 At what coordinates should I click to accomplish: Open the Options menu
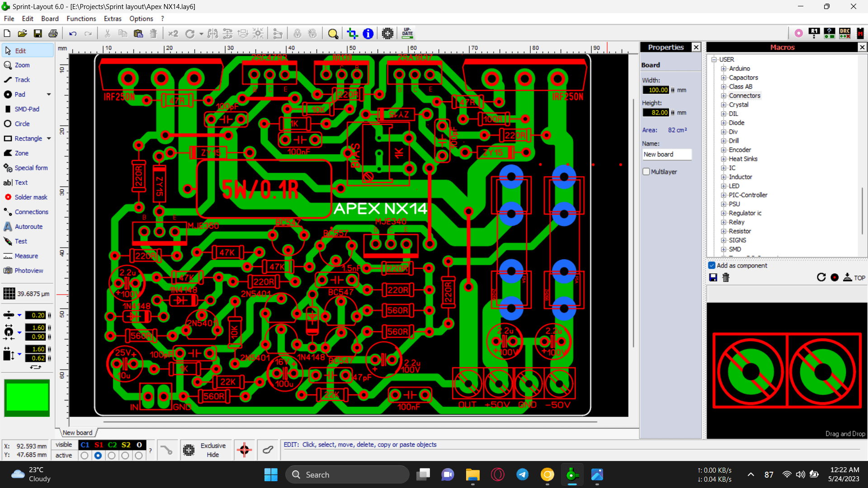[141, 19]
